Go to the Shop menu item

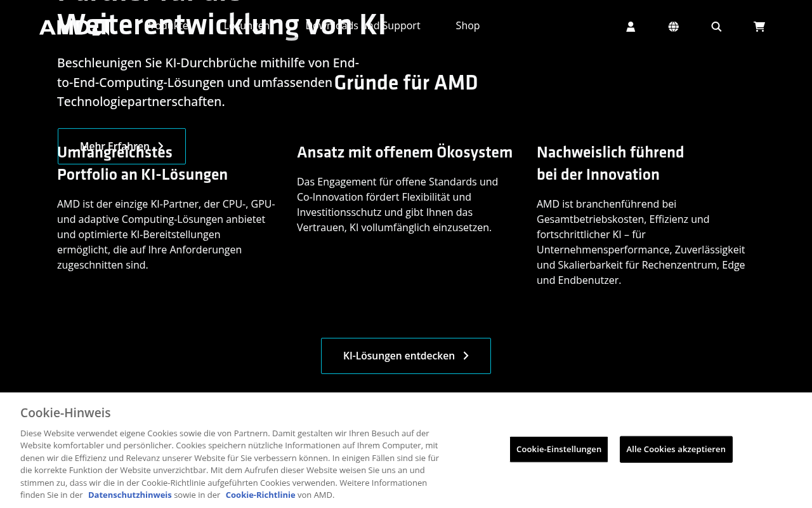point(468,25)
